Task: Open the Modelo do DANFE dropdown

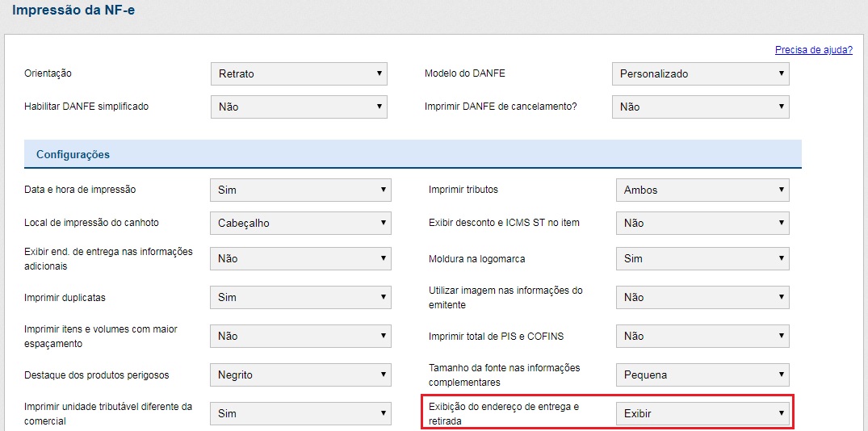Action: click(x=700, y=73)
